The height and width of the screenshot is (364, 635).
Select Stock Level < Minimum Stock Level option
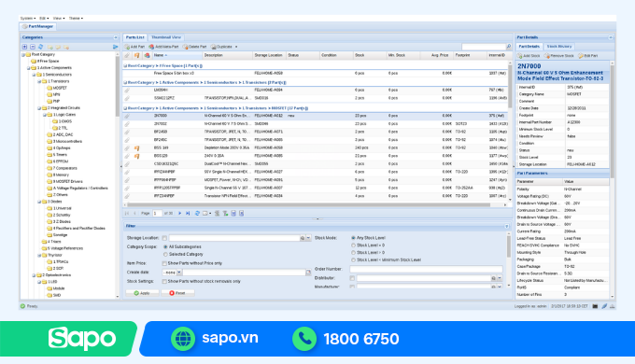[353, 259]
